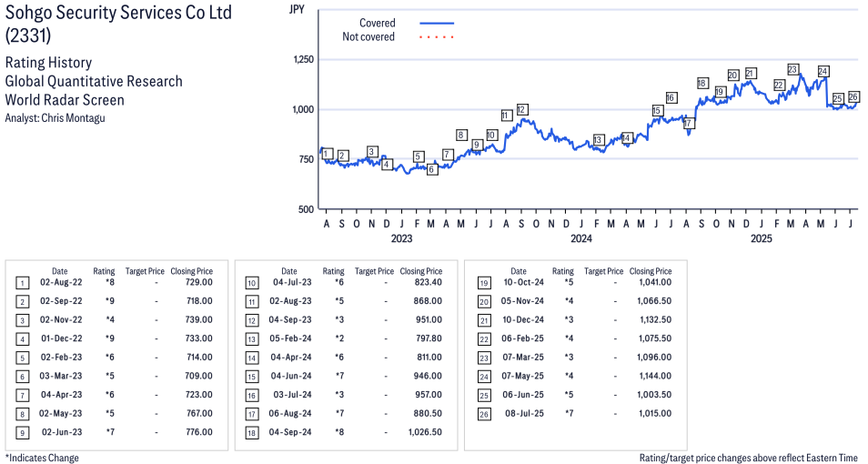Click the 1,250 y-axis label
This screenshot has width=868, height=464.
[303, 60]
